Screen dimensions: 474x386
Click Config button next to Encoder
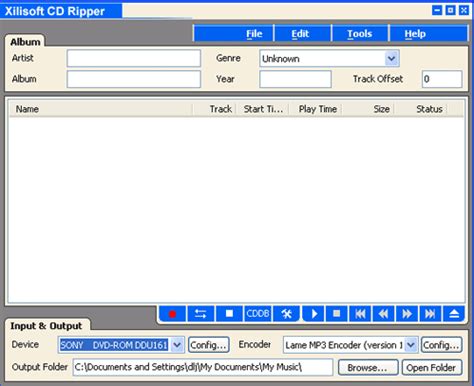pos(441,345)
